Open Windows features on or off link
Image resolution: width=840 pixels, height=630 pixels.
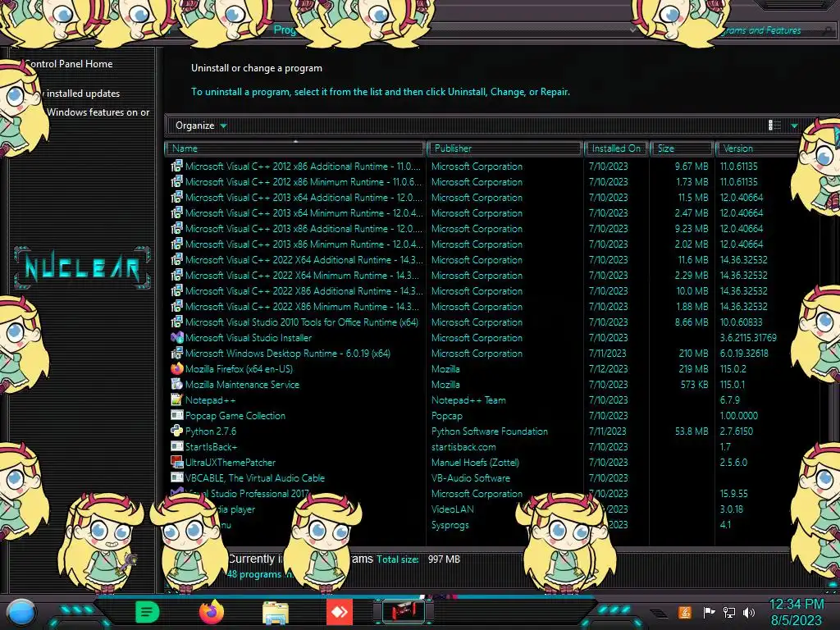(98, 112)
